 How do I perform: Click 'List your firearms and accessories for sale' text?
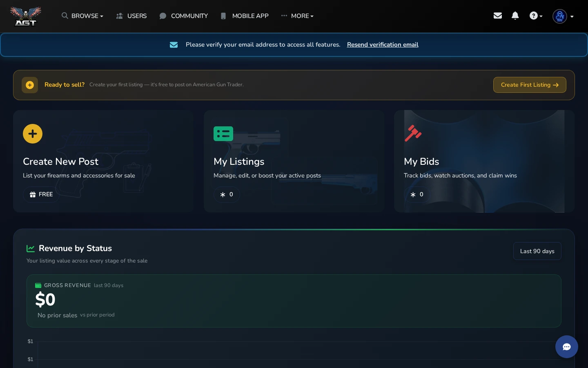[x=79, y=175]
